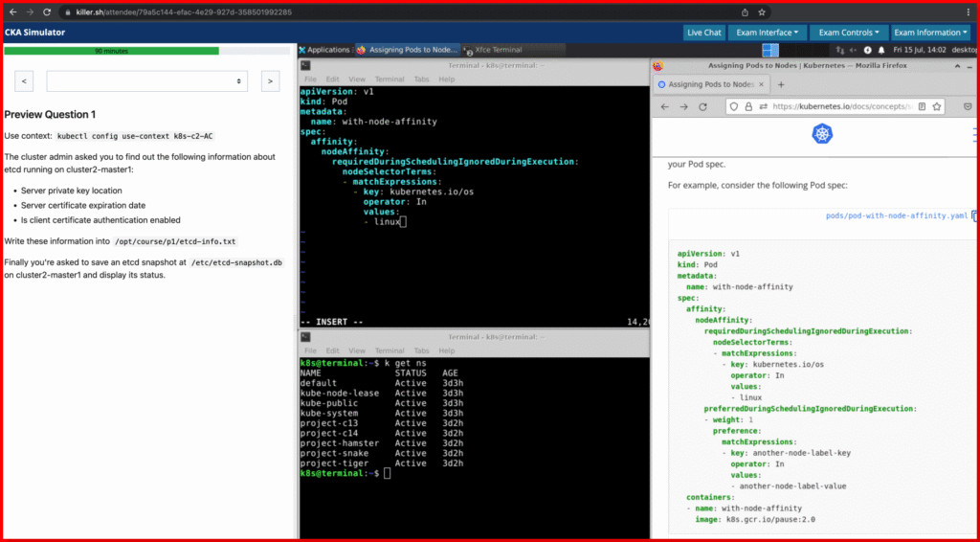The width and height of the screenshot is (980, 542).
Task: Click 'kubernetes.io/os' key in vim editor
Action: [432, 192]
